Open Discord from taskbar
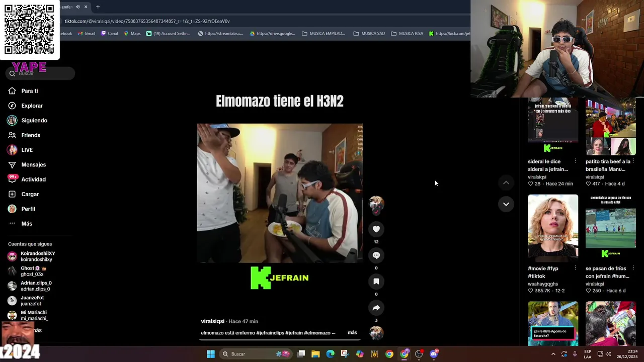The height and width of the screenshot is (362, 644). click(x=434, y=354)
